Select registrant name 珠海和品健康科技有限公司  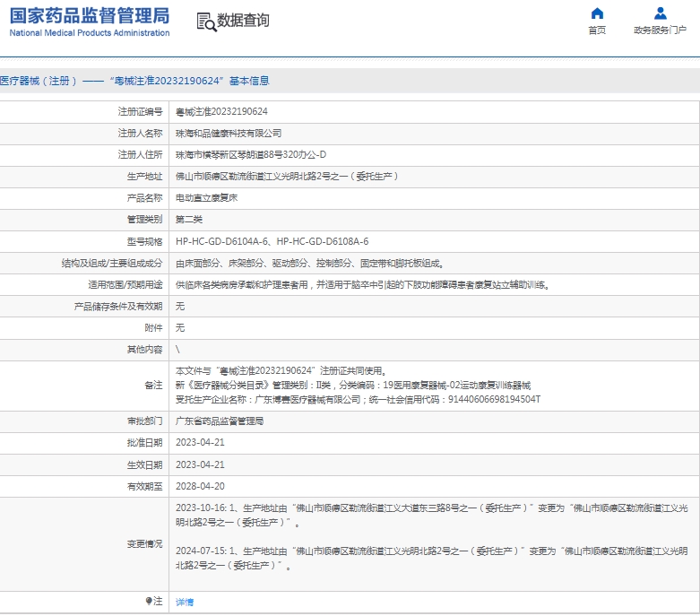[229, 133]
